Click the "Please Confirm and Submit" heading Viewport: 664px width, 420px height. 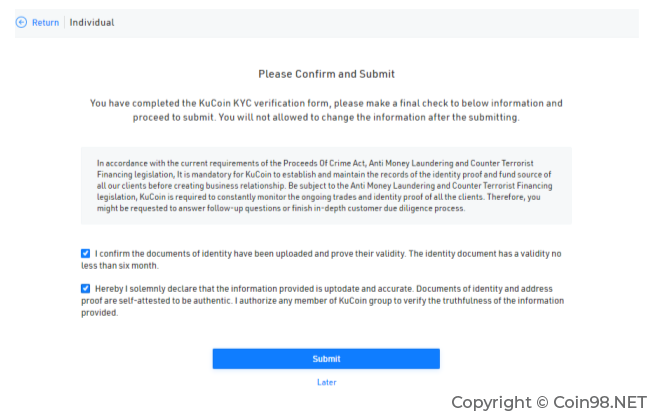pyautogui.click(x=326, y=74)
